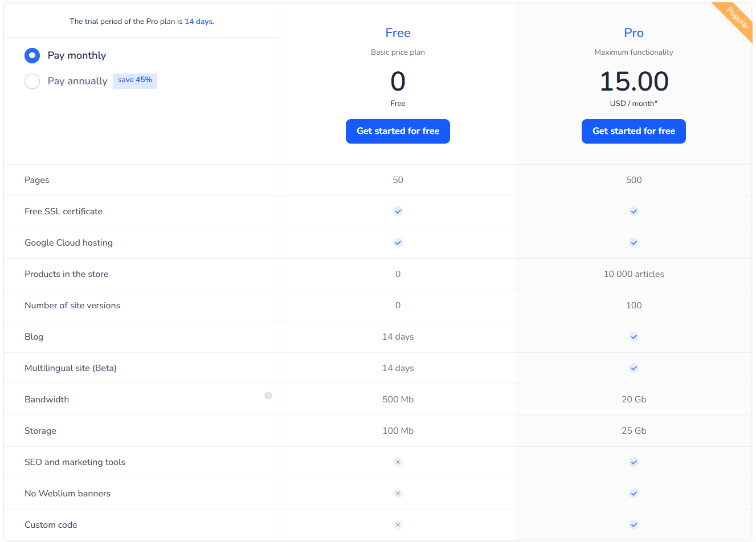Click Custom code cross in Free column

(398, 525)
